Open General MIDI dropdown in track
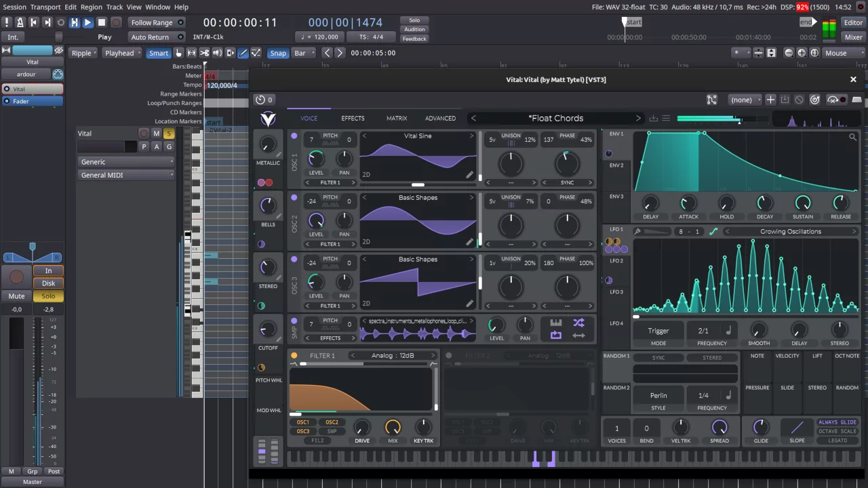The image size is (868, 488). coord(126,175)
